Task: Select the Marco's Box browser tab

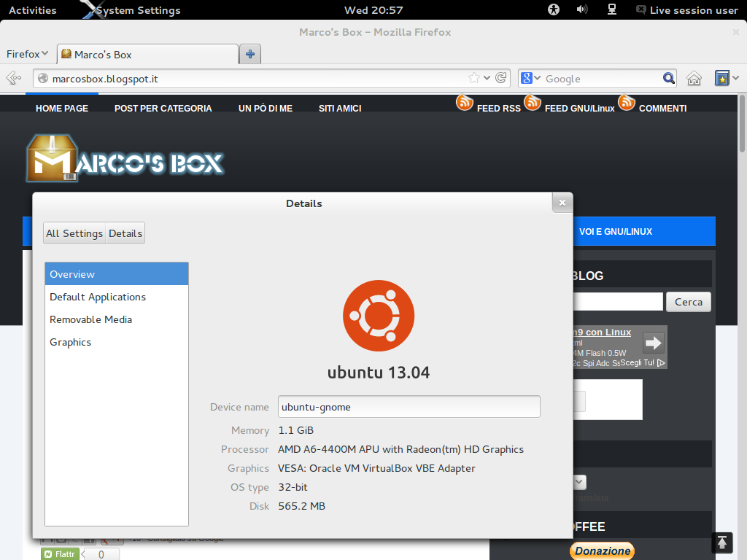Action: pyautogui.click(x=147, y=54)
